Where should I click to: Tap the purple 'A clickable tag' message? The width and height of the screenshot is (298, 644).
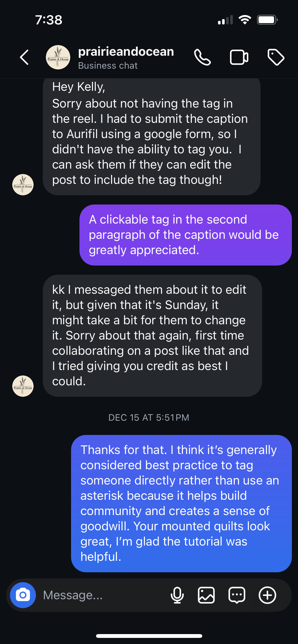click(x=185, y=235)
